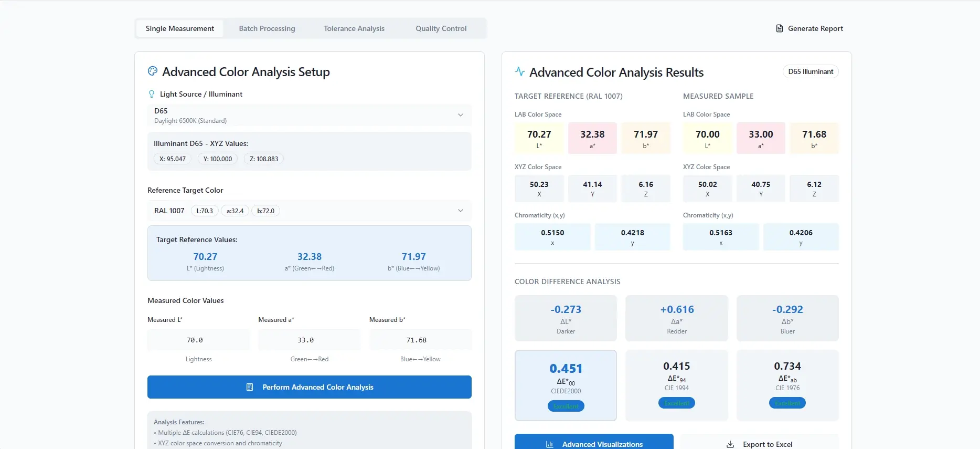Focus the Measured a* input field
The height and width of the screenshot is (449, 980).
310,340
